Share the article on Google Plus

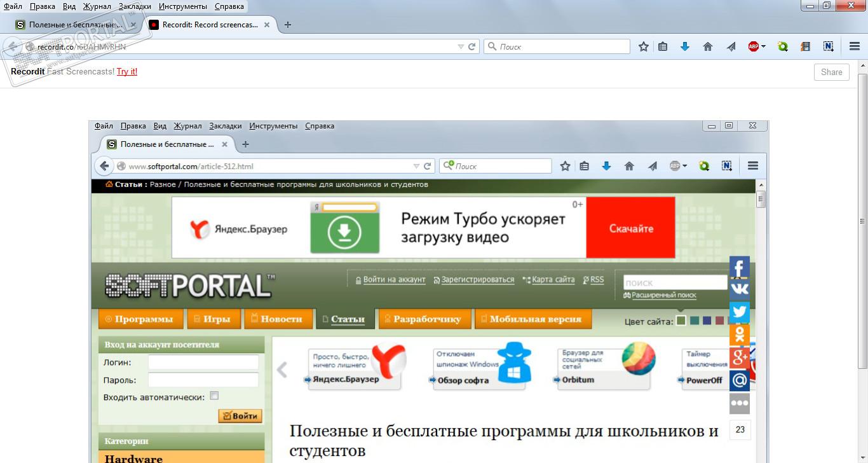[x=740, y=358]
